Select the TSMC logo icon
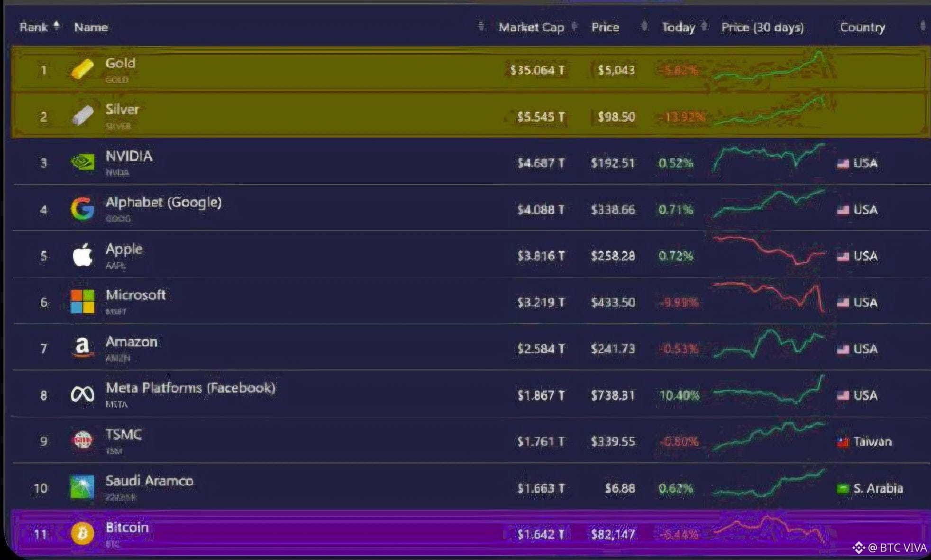Viewport: 931px width, 560px height. [82, 440]
